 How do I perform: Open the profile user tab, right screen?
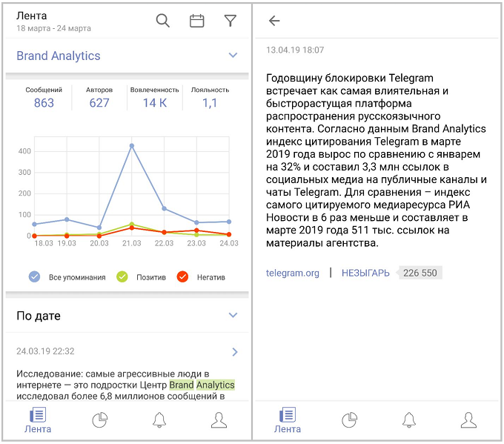(468, 420)
